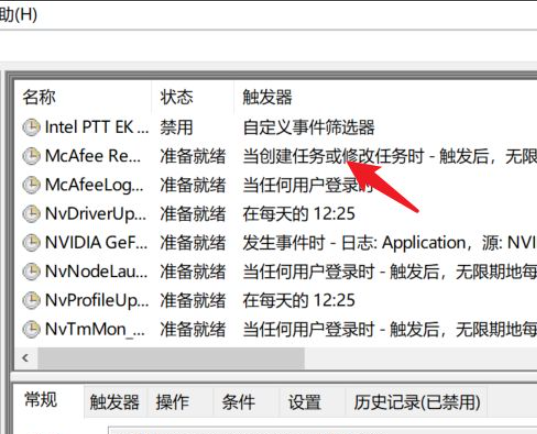Click the clock icon beside NvTmMon_ task
This screenshot has width=537, height=434.
point(31,329)
